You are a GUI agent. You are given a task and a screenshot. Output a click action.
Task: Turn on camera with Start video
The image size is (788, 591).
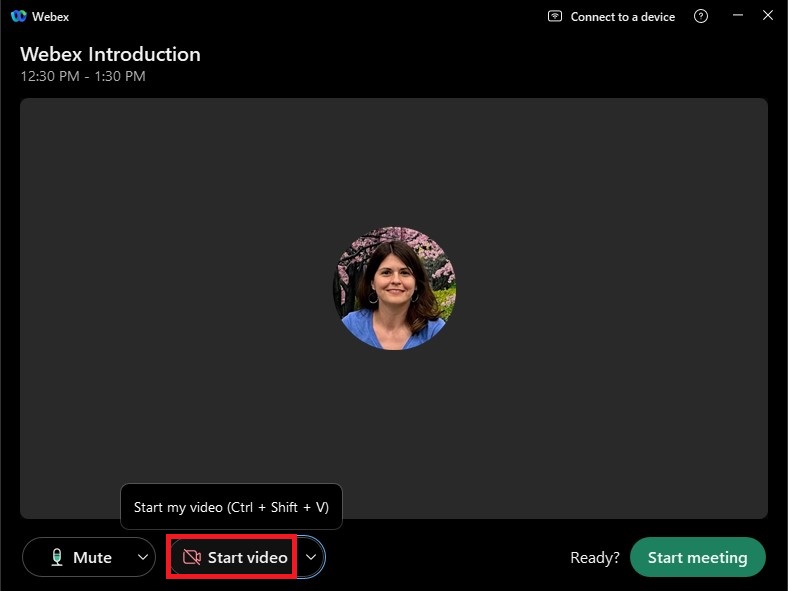click(x=233, y=557)
